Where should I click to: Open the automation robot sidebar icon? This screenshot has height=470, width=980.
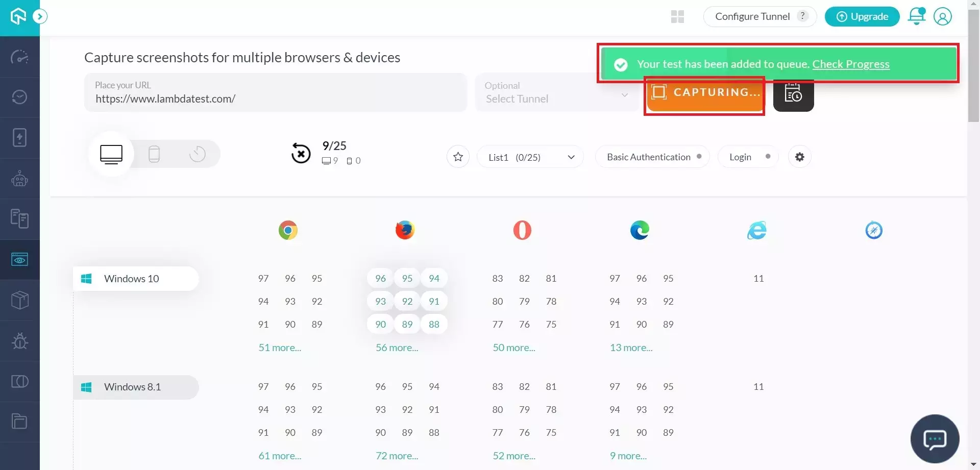click(x=19, y=179)
